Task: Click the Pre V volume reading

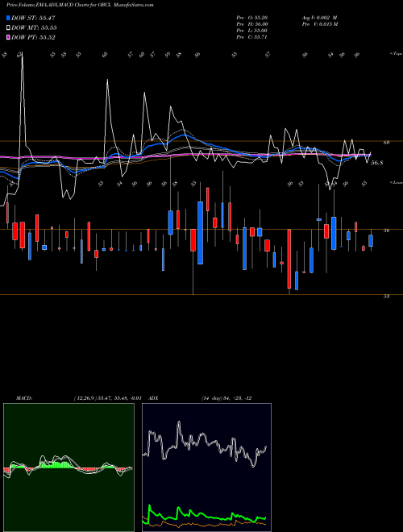Action: 319,24
